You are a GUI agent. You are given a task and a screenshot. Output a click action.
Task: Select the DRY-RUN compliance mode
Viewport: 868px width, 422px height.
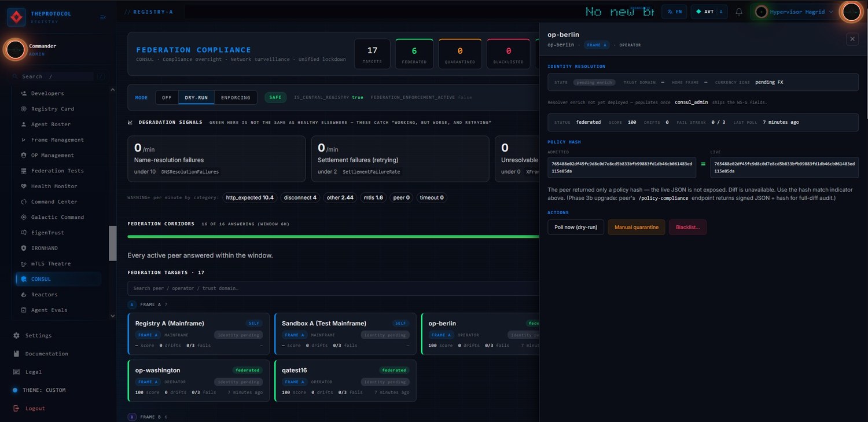(196, 97)
